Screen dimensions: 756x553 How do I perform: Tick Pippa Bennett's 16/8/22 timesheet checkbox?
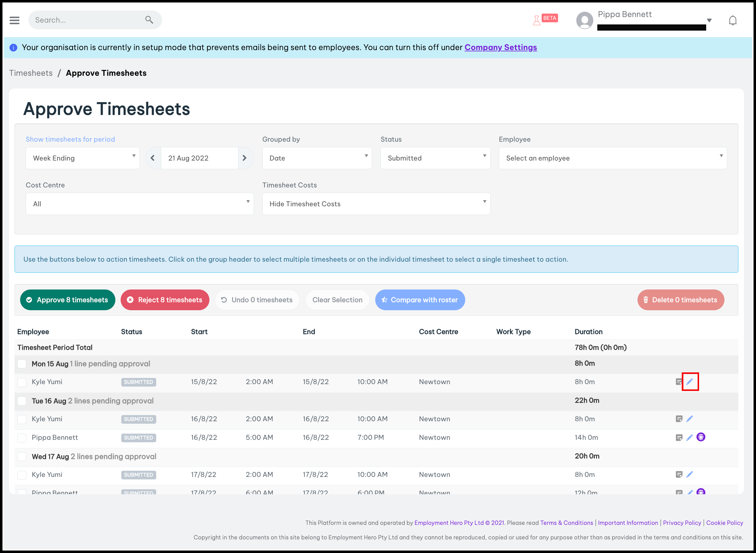click(22, 438)
